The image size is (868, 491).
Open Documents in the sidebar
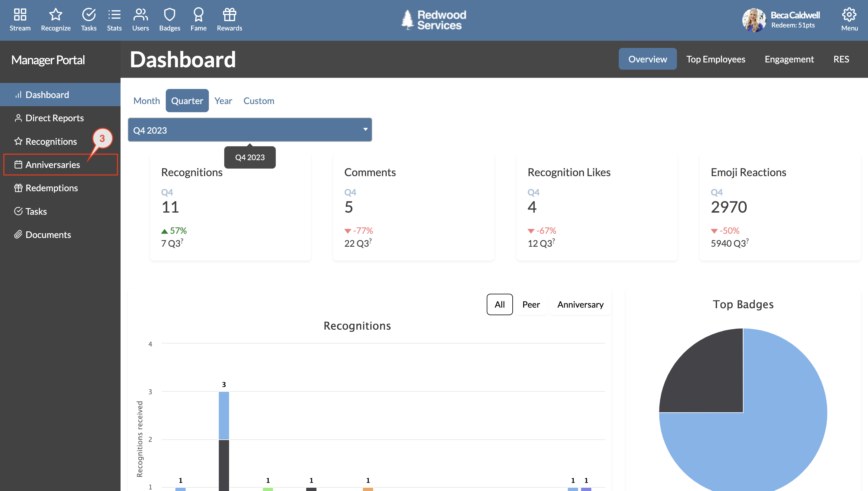[x=60, y=235]
